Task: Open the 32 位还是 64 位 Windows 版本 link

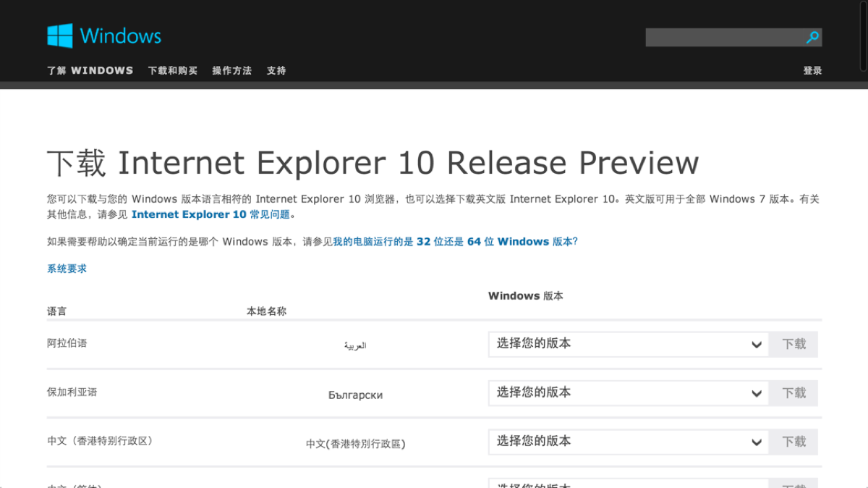Action: (455, 241)
